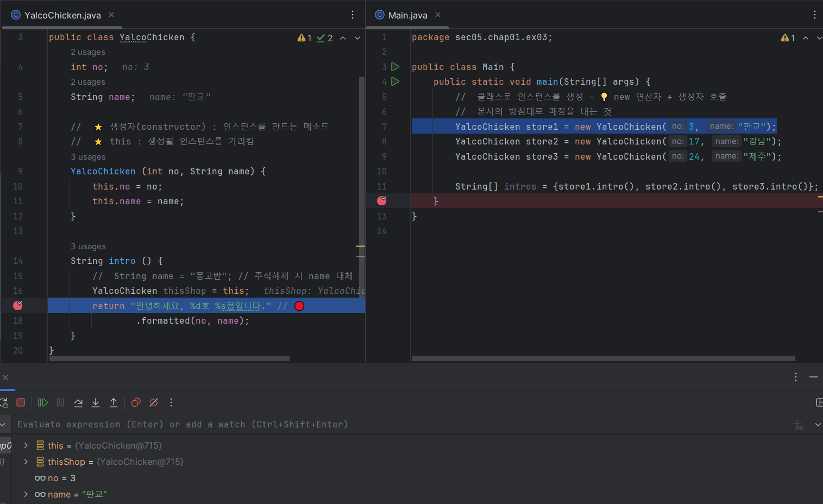Select the 'thisShop' variable row

(x=416, y=462)
